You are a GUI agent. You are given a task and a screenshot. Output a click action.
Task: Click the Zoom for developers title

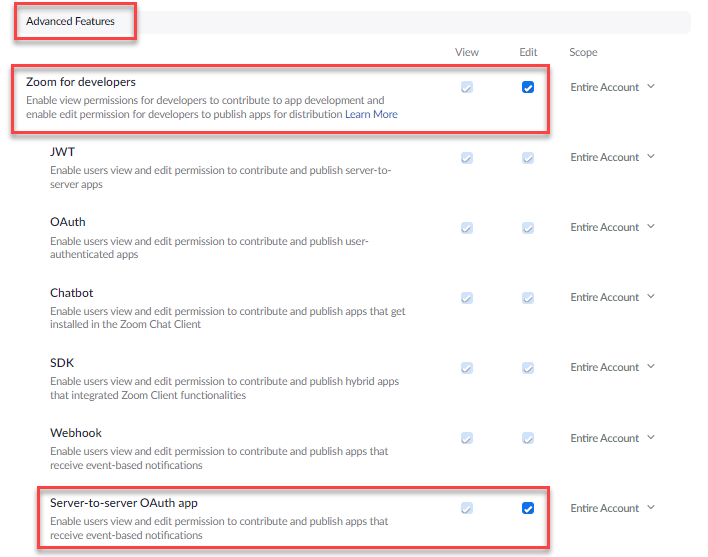click(x=81, y=82)
